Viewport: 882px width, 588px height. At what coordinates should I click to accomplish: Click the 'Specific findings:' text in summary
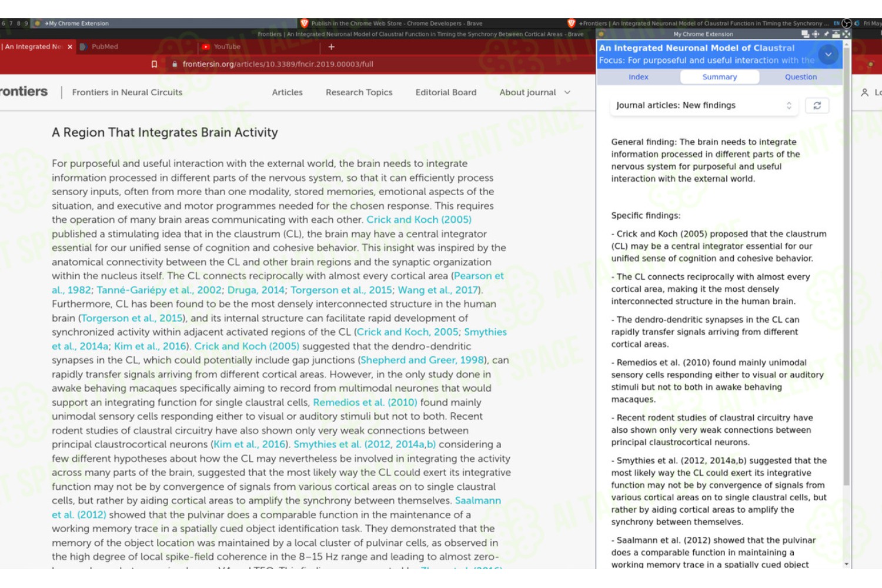[x=646, y=216]
